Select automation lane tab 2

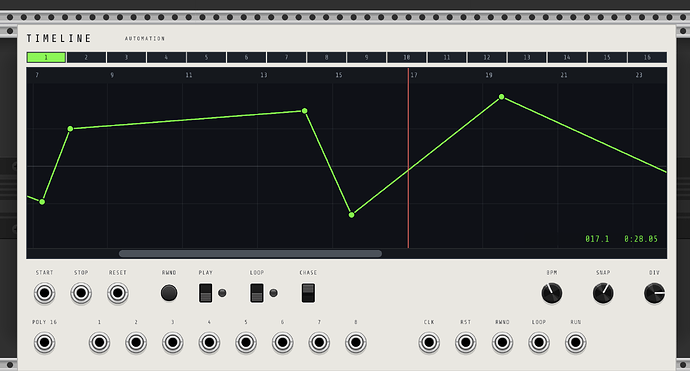tap(86, 57)
